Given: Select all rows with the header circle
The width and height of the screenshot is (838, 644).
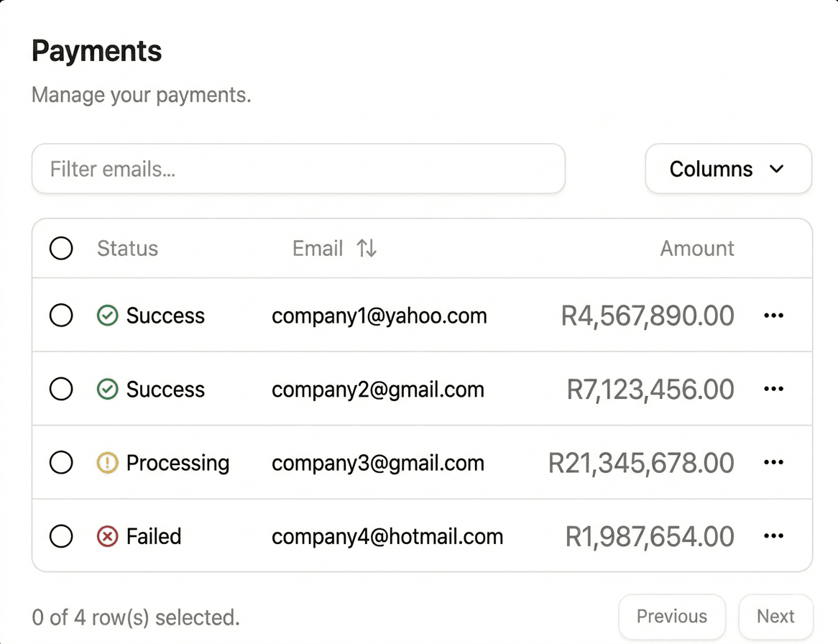Looking at the screenshot, I should [x=61, y=248].
